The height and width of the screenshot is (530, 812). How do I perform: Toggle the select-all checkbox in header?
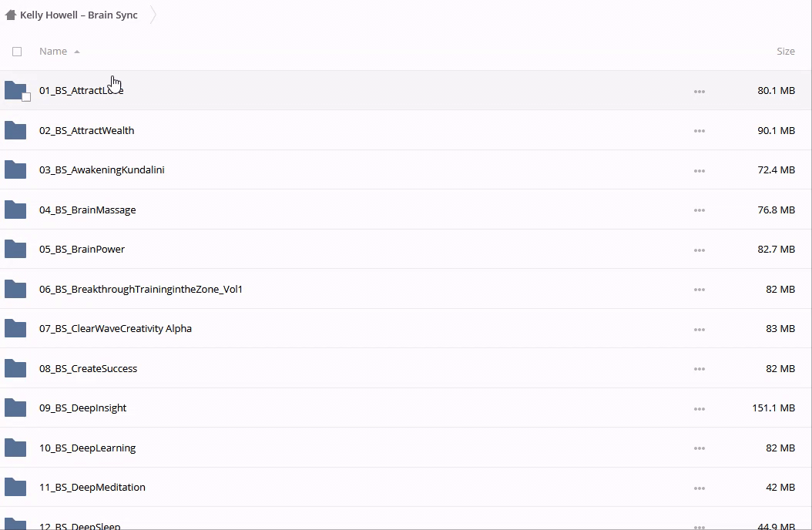17,52
